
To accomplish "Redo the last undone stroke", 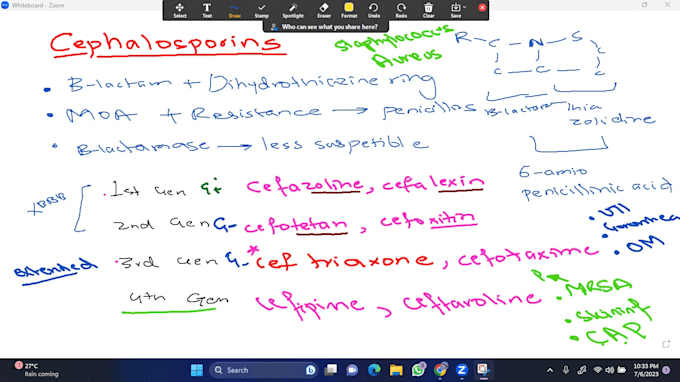I will (401, 10).
